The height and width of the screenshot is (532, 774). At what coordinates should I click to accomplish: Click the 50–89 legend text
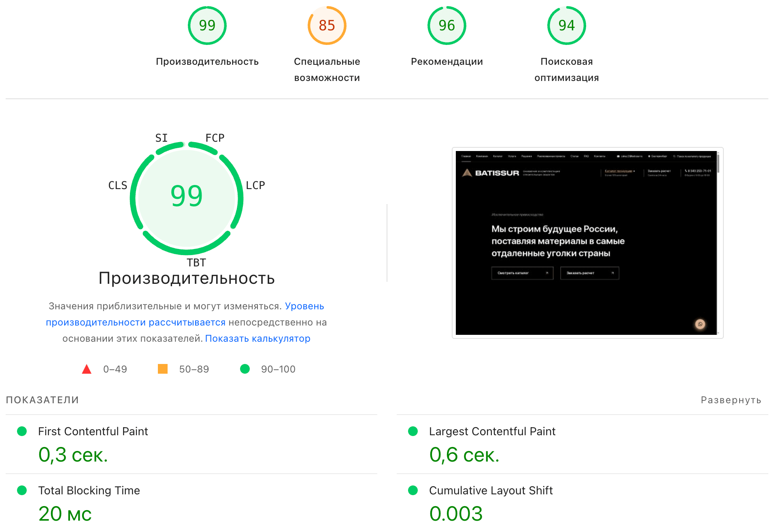pos(194,369)
